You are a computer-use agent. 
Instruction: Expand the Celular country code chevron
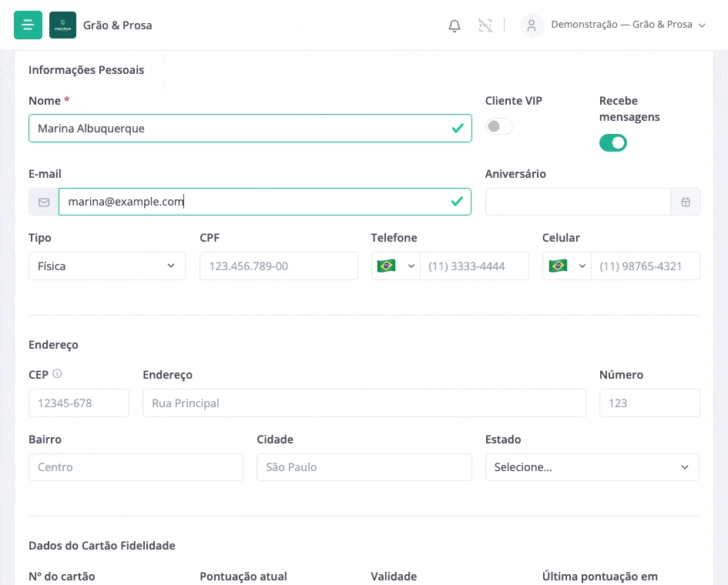582,266
